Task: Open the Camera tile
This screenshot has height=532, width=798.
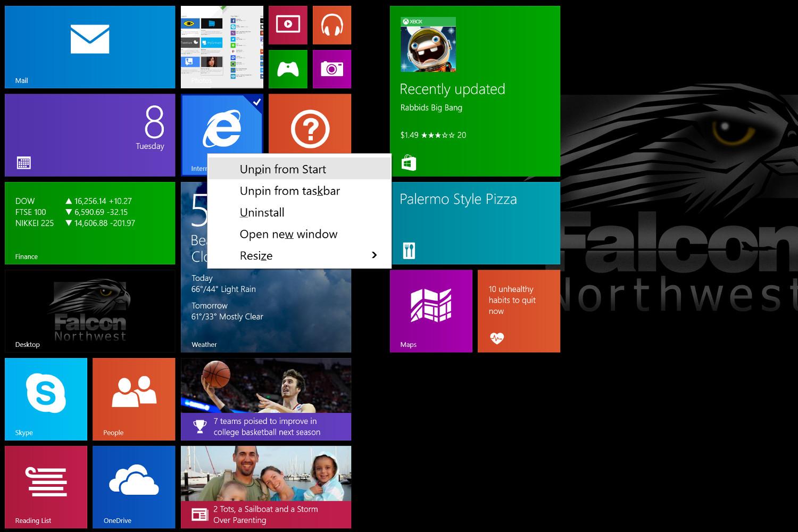Action: 332,69
